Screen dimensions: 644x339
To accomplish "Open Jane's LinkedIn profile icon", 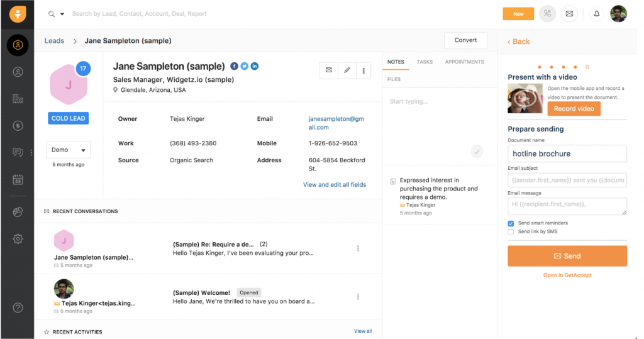I will point(255,66).
